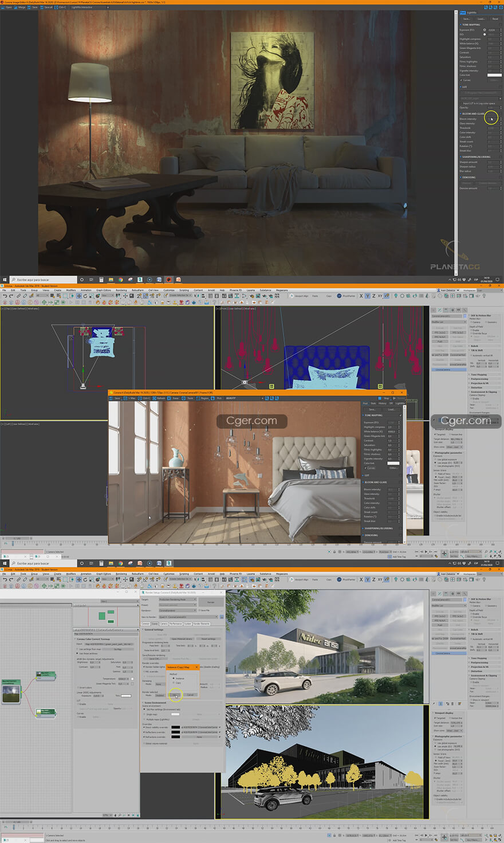This screenshot has width=504, height=843.
Task: Open Chrome from the taskbar under the Image Editor
Action: pyautogui.click(x=121, y=280)
